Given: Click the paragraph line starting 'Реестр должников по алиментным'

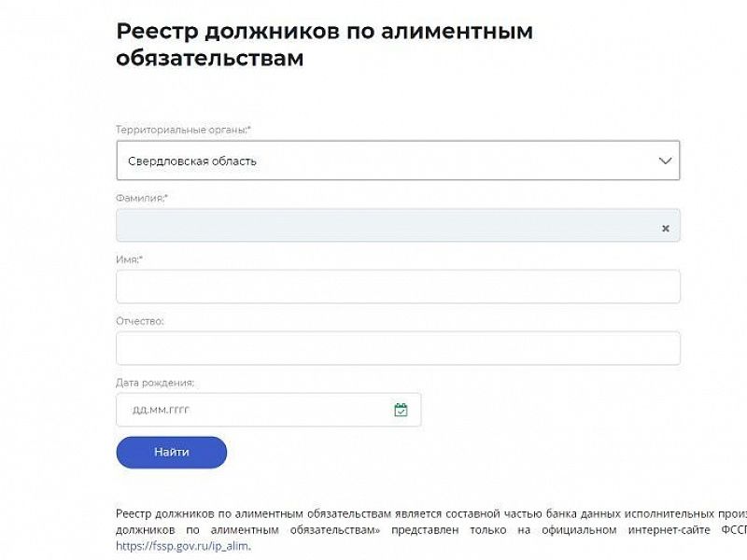Looking at the screenshot, I should point(430,514).
